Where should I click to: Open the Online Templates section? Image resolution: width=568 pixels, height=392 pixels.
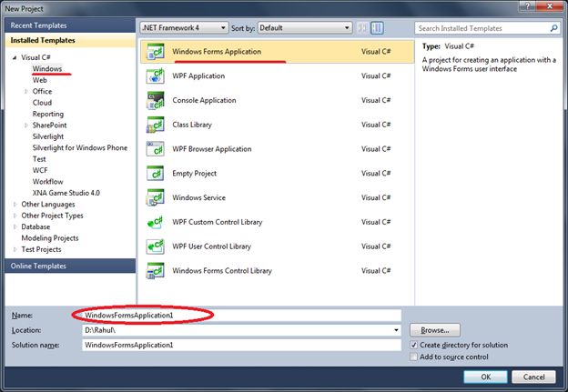(70, 266)
